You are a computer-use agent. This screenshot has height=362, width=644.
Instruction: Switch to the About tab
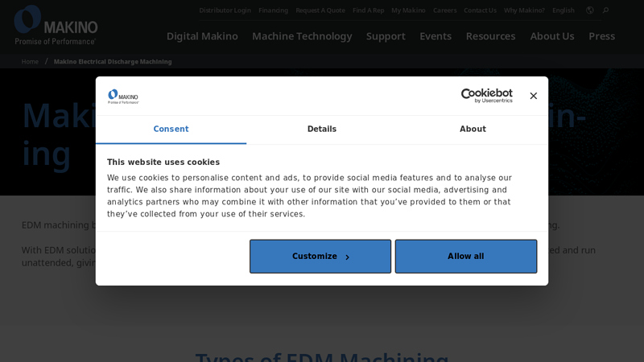point(473,130)
